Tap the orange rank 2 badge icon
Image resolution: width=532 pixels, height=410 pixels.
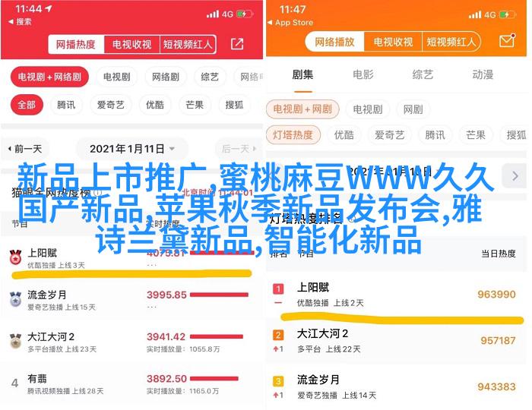[278, 335]
